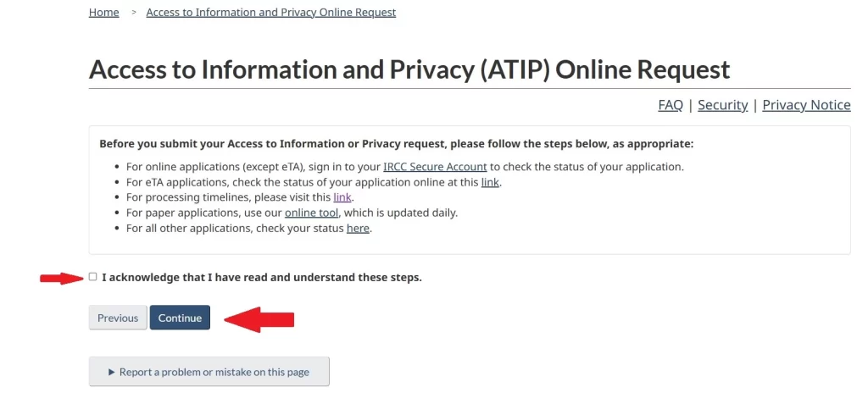The height and width of the screenshot is (404, 868).
Task: Click the bold 'Before you submit' instruction text
Action: (397, 144)
